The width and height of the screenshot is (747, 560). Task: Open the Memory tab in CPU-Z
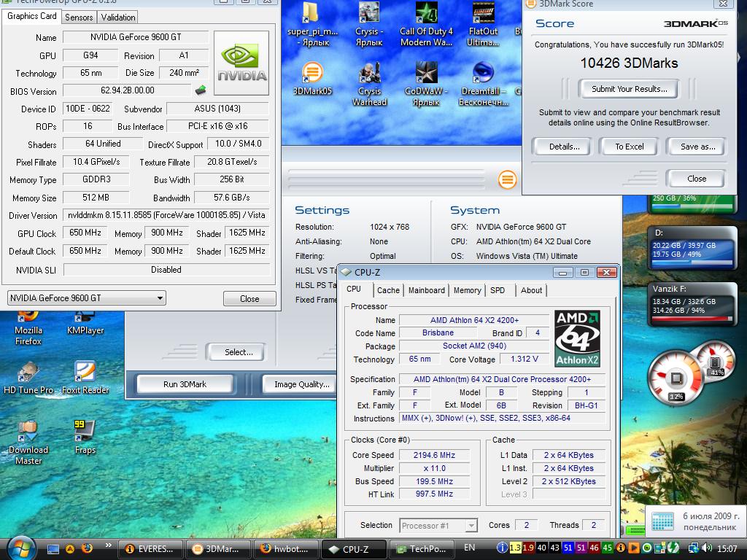[467, 290]
